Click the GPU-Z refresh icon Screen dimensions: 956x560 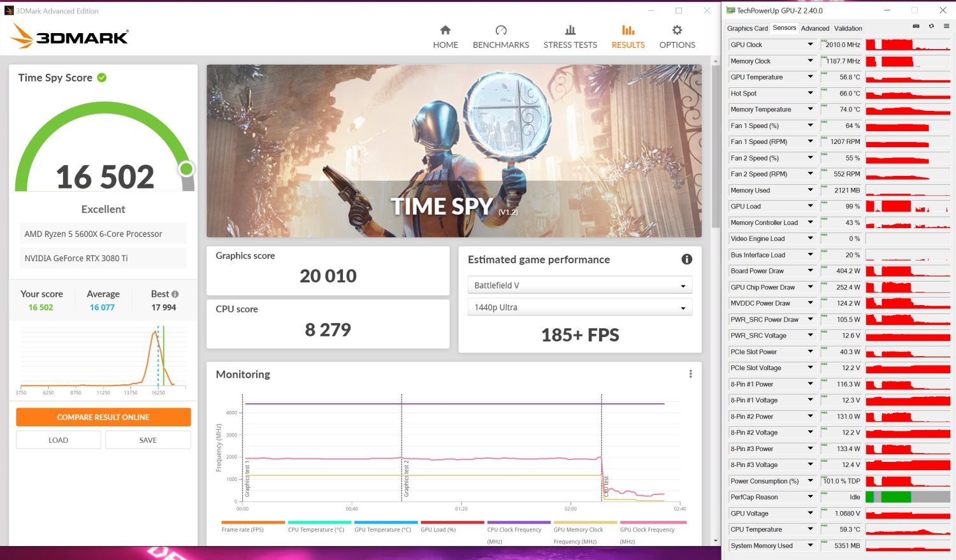point(931,26)
